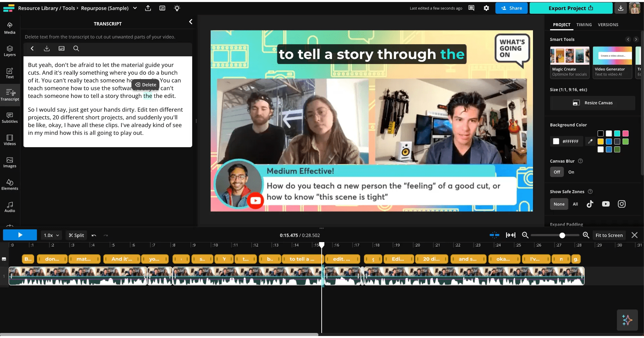Open the Layers panel in sidebar
This screenshot has height=338, width=644.
(x=10, y=51)
